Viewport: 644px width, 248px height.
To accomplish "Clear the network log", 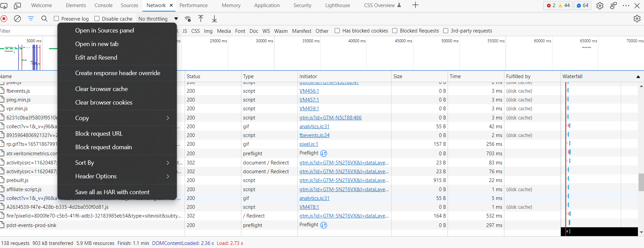I will [x=17, y=19].
